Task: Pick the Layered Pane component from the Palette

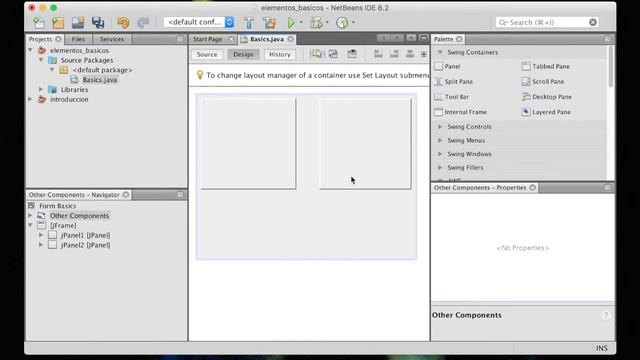Action: pos(546,112)
